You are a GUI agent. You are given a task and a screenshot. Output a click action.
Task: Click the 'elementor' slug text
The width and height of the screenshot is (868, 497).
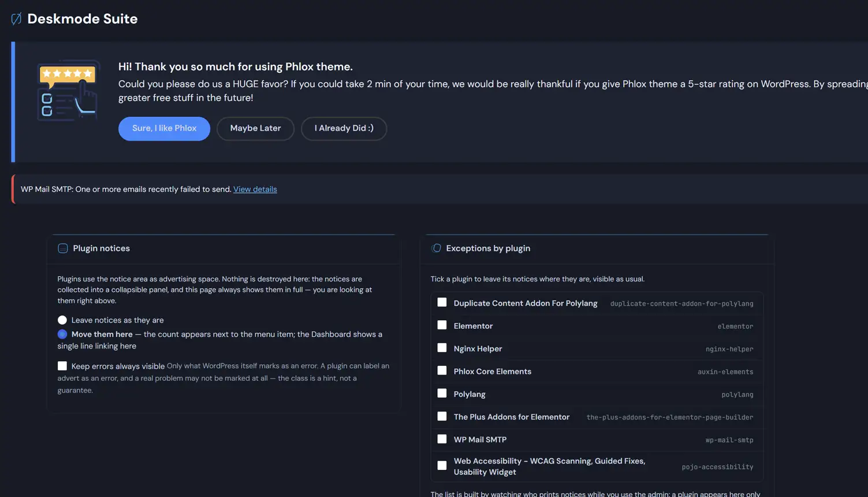(735, 327)
